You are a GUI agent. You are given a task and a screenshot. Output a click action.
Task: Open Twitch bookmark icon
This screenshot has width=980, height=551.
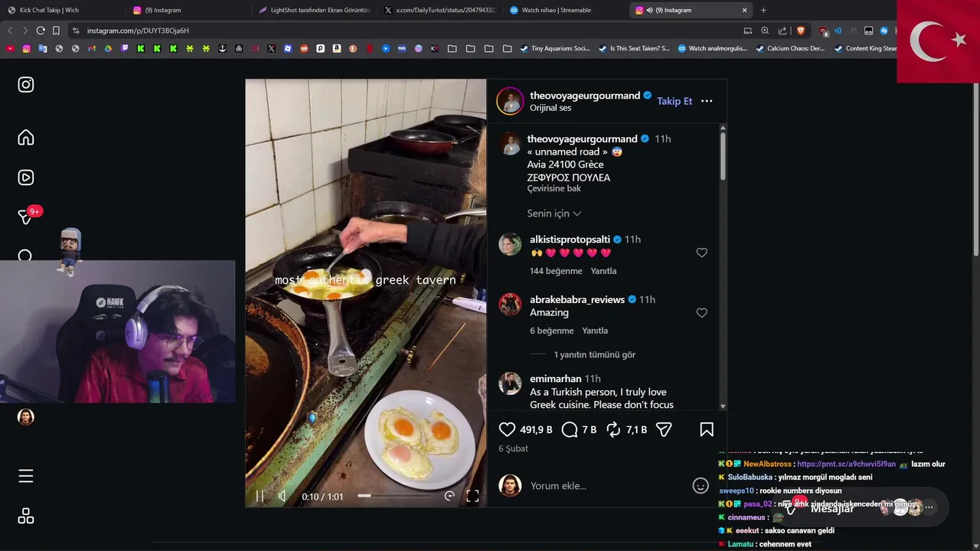coord(125,48)
